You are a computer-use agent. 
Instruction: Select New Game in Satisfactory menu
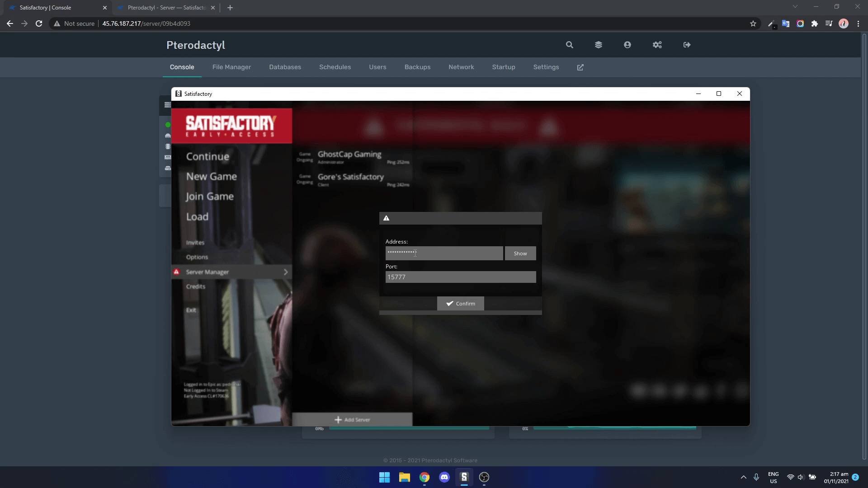tap(212, 176)
